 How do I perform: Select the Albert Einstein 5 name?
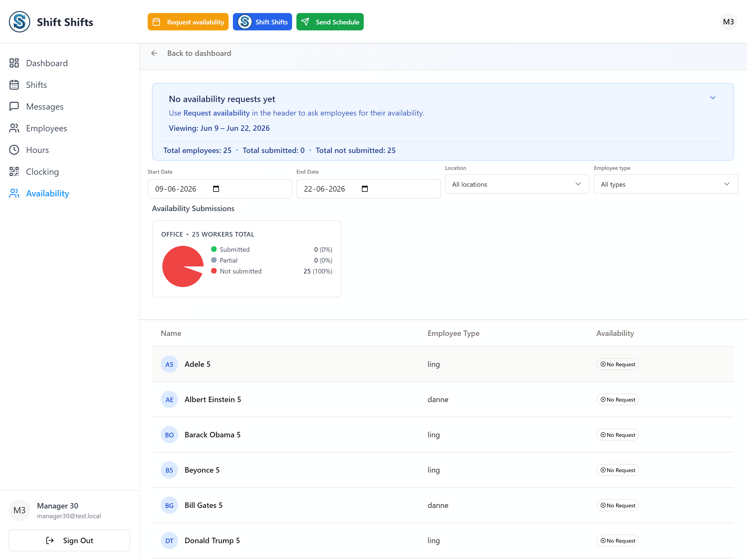pos(213,400)
